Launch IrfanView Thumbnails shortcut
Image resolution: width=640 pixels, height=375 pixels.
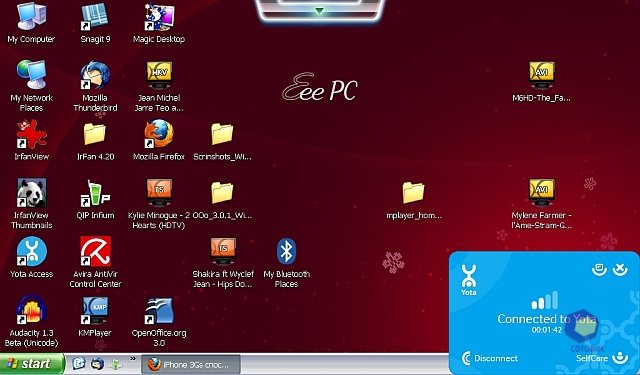pyautogui.click(x=31, y=204)
